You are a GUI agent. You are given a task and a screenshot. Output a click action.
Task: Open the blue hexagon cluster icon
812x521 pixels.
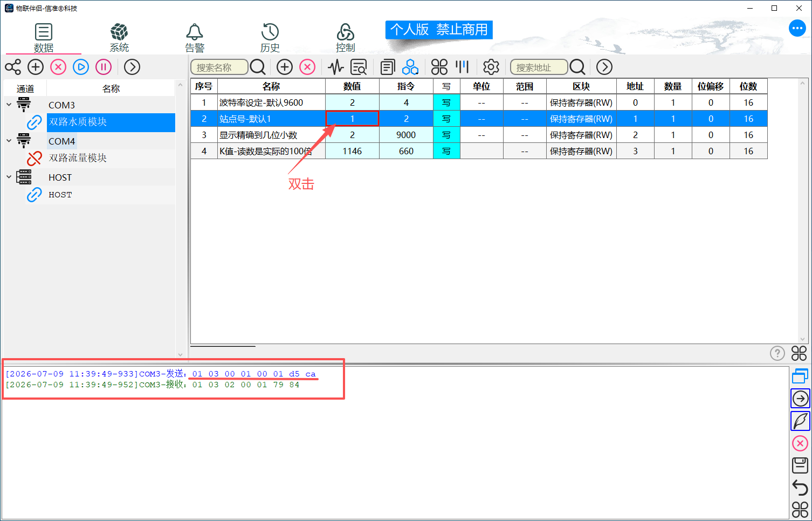click(410, 67)
